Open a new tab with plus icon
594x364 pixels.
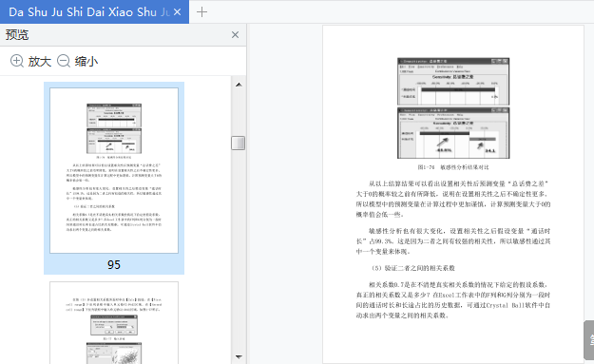(201, 12)
